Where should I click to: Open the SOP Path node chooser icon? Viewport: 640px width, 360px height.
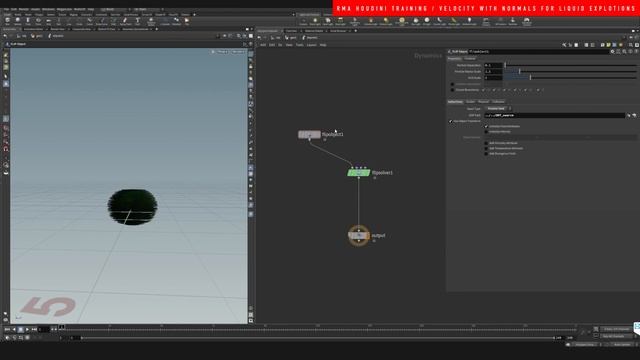tap(629, 116)
